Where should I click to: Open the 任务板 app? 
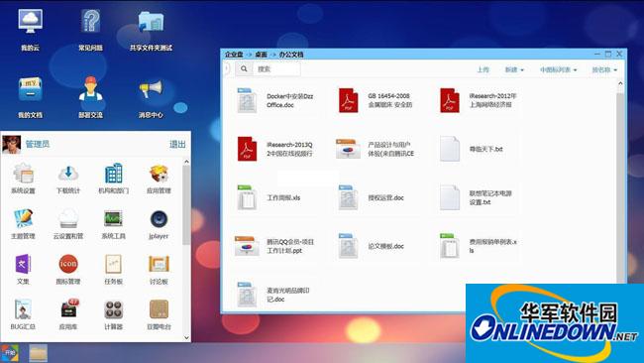(113, 265)
